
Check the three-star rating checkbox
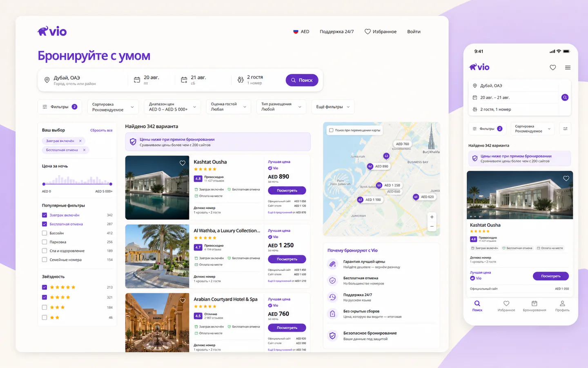(45, 307)
